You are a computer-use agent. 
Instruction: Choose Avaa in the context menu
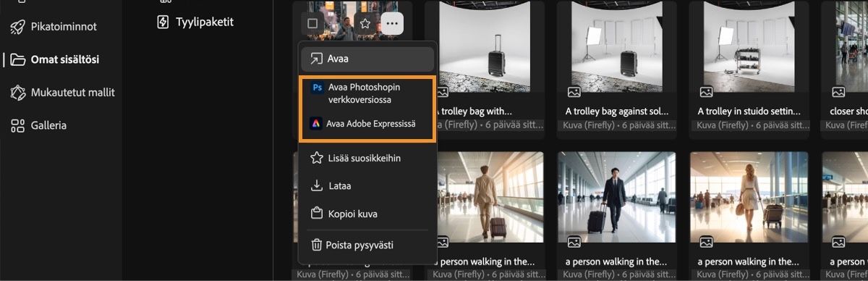point(367,59)
